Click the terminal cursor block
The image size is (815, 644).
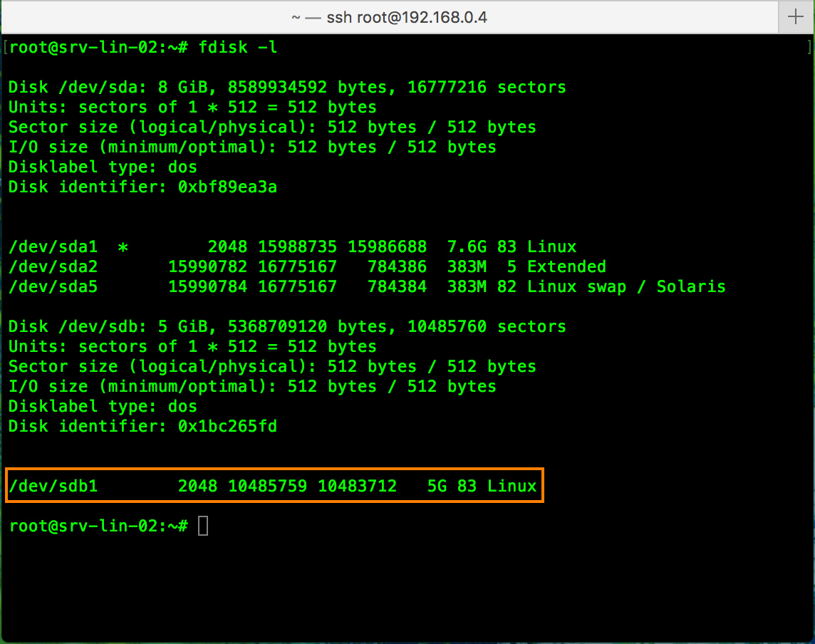tap(204, 525)
